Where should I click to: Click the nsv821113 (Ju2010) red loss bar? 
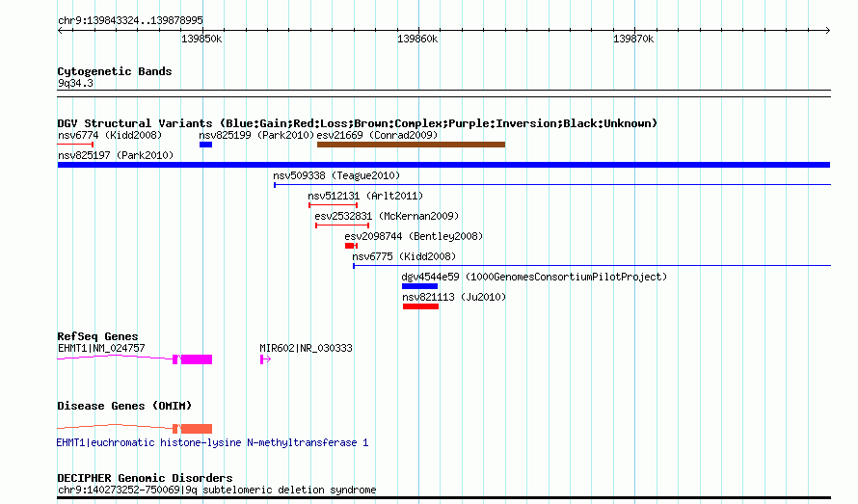pyautogui.click(x=420, y=306)
